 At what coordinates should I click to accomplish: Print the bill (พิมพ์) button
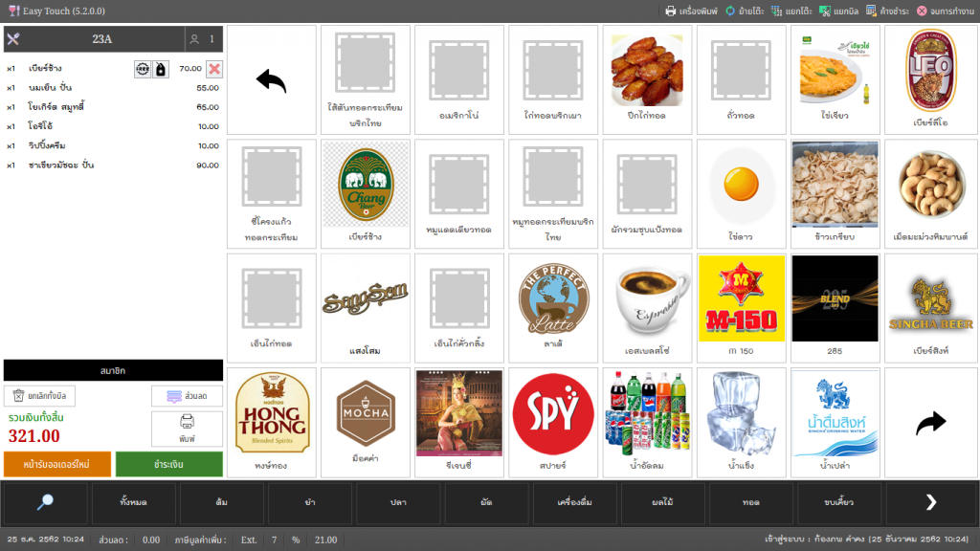pyautogui.click(x=187, y=429)
